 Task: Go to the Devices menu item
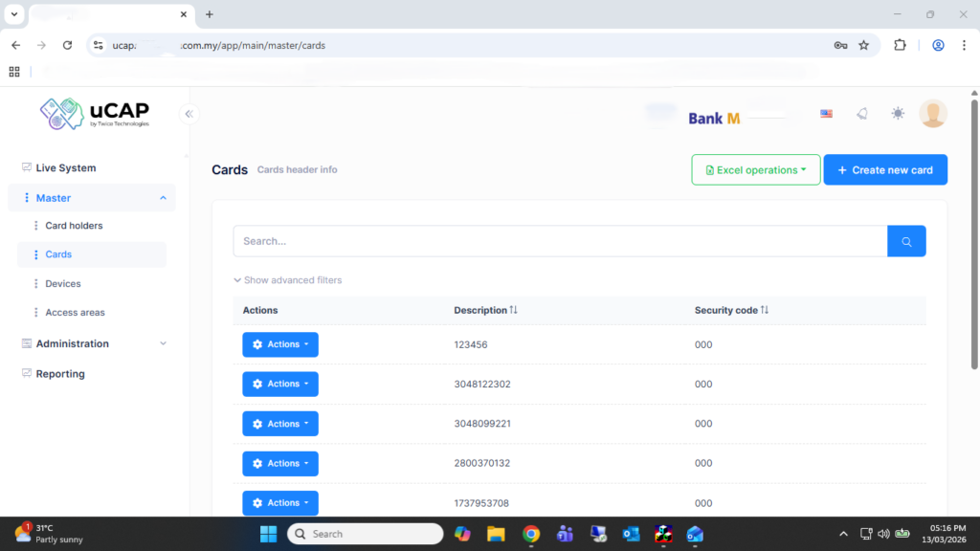coord(63,284)
